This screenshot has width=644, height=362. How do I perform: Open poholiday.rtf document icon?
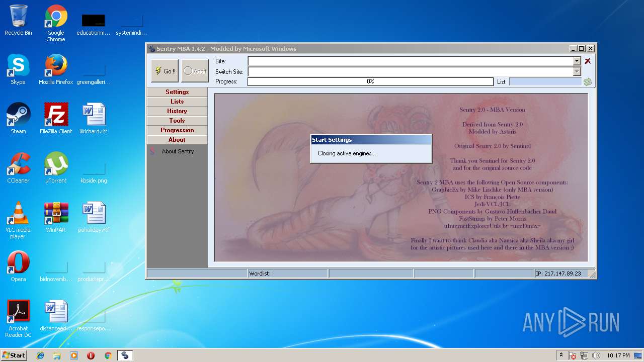(94, 217)
